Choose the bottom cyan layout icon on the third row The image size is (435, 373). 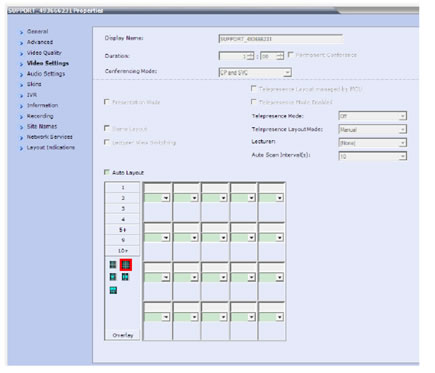[x=113, y=290]
